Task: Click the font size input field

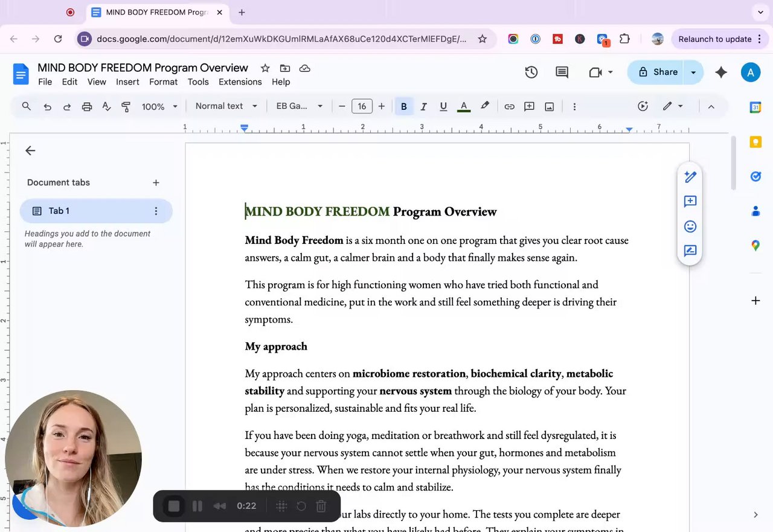Action: [x=362, y=107]
